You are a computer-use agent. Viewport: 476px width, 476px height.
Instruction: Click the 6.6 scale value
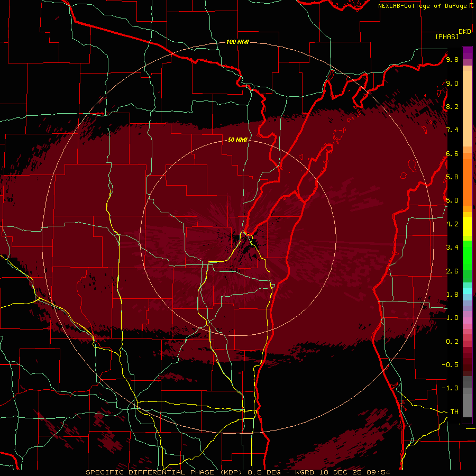pos(452,154)
